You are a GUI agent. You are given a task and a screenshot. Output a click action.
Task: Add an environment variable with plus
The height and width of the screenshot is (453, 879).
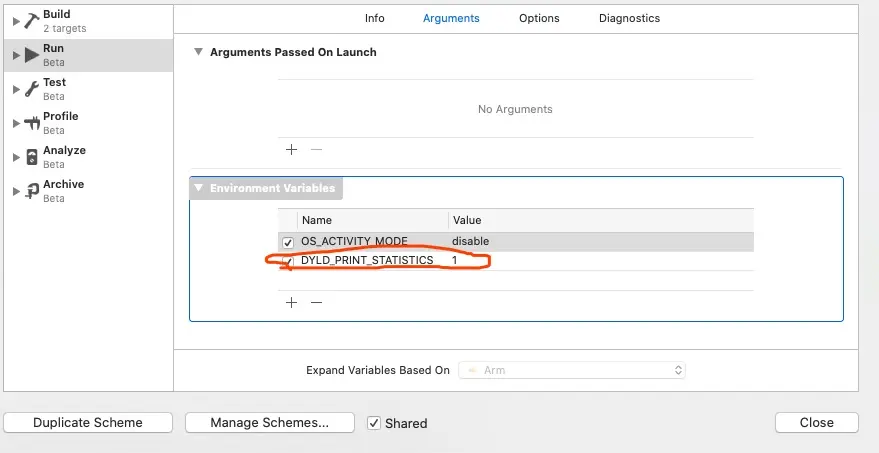click(x=292, y=302)
